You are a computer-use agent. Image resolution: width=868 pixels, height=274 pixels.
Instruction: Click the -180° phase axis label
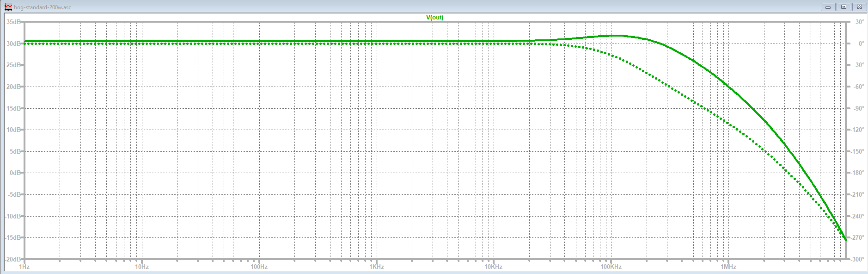(858, 173)
